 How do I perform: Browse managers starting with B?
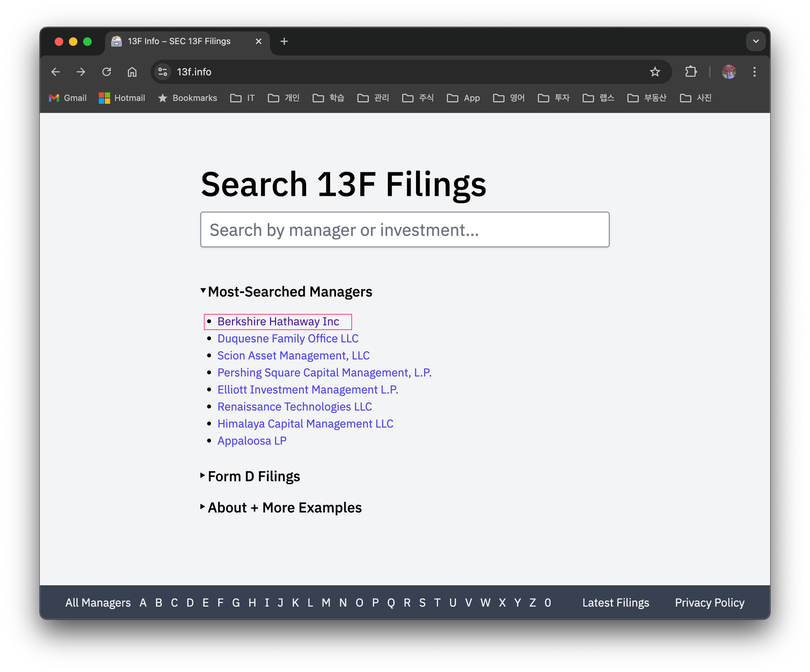(x=159, y=603)
